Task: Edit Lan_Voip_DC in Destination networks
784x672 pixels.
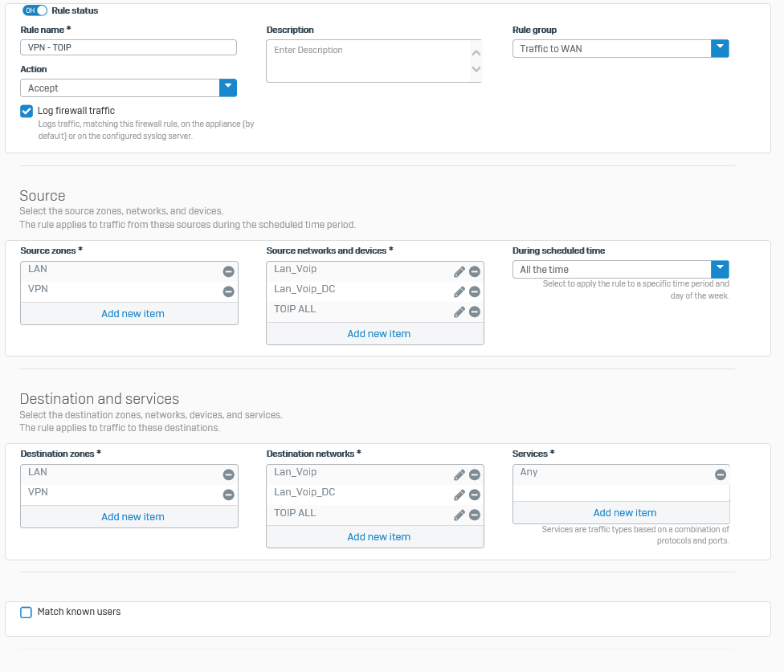Action: tap(459, 495)
